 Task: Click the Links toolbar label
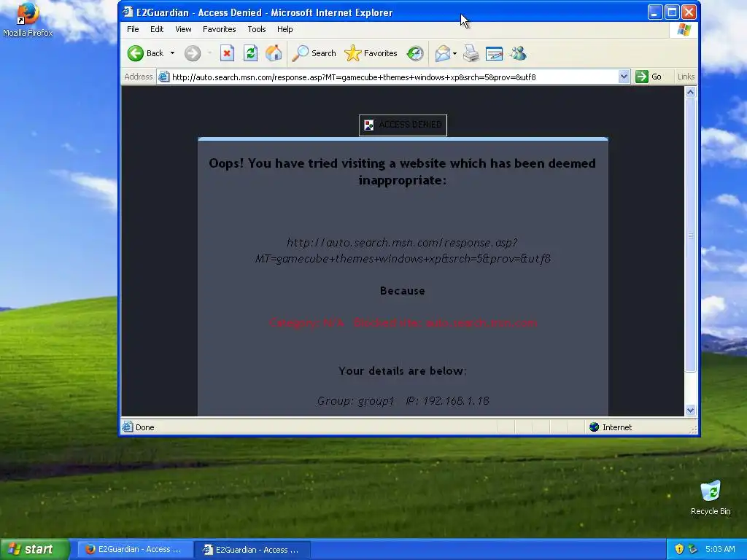(x=686, y=77)
